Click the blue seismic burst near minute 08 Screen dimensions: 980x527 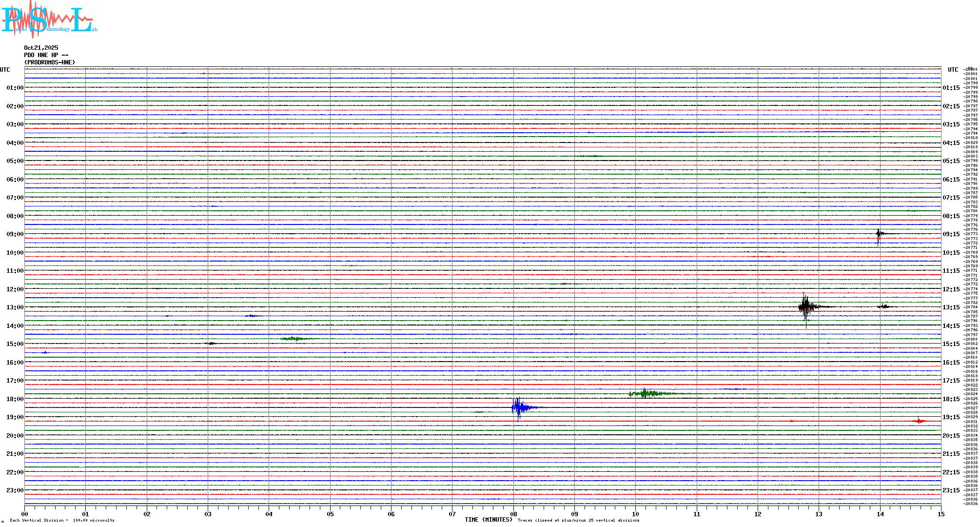click(x=518, y=407)
